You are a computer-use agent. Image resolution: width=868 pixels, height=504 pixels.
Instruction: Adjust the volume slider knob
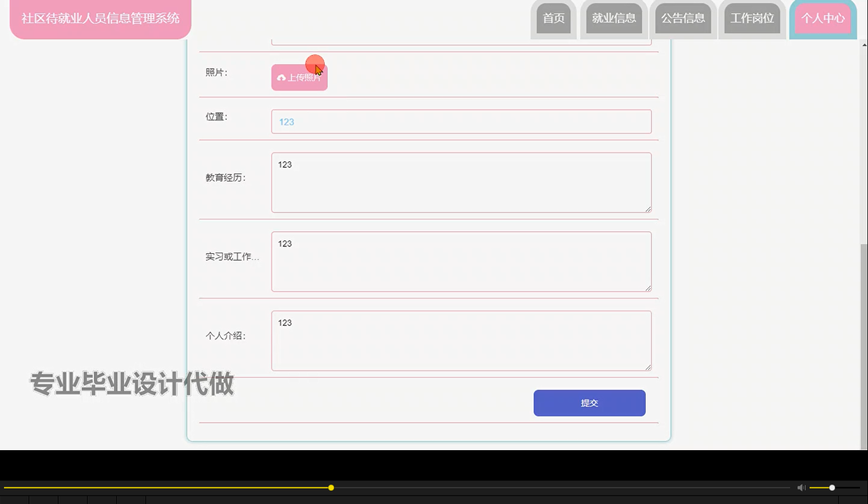(831, 487)
